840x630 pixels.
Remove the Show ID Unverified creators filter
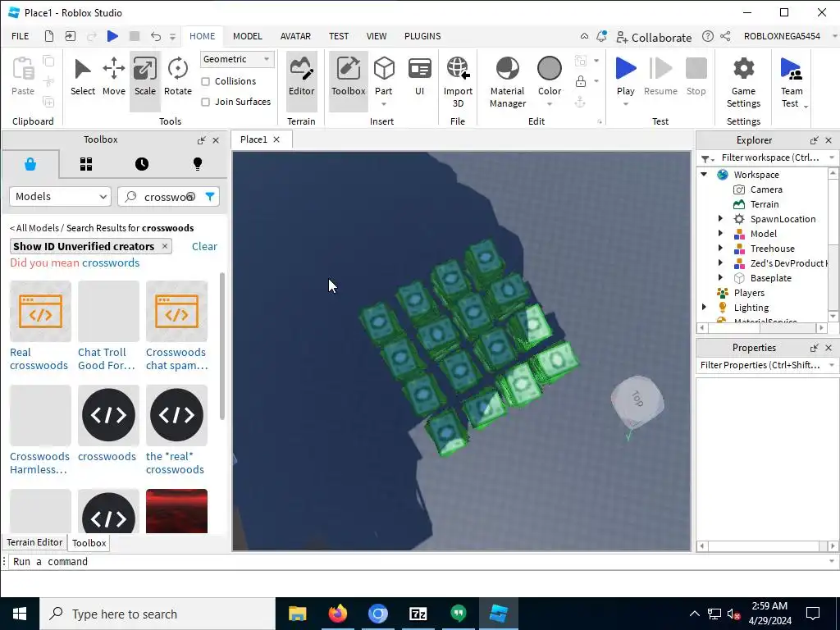pos(164,246)
